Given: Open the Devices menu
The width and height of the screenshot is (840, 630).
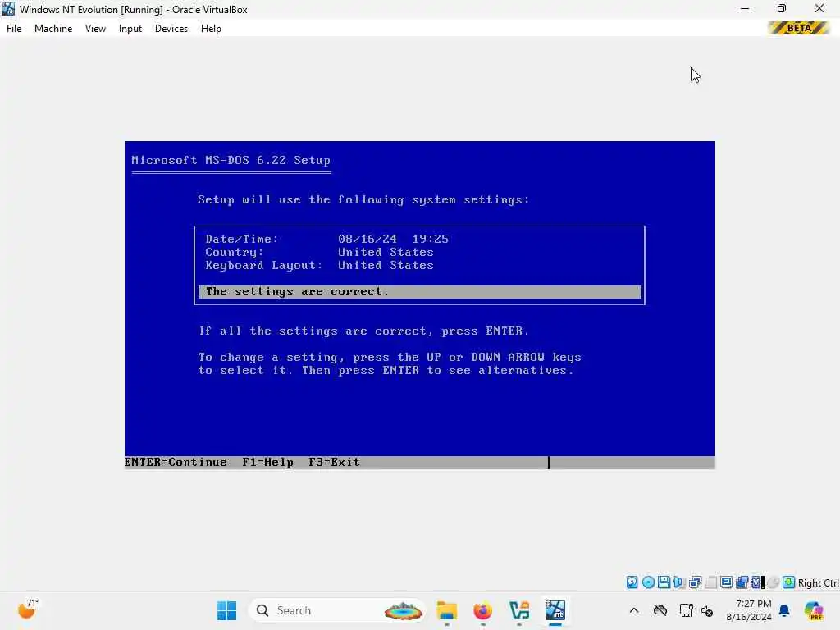Looking at the screenshot, I should pos(171,29).
